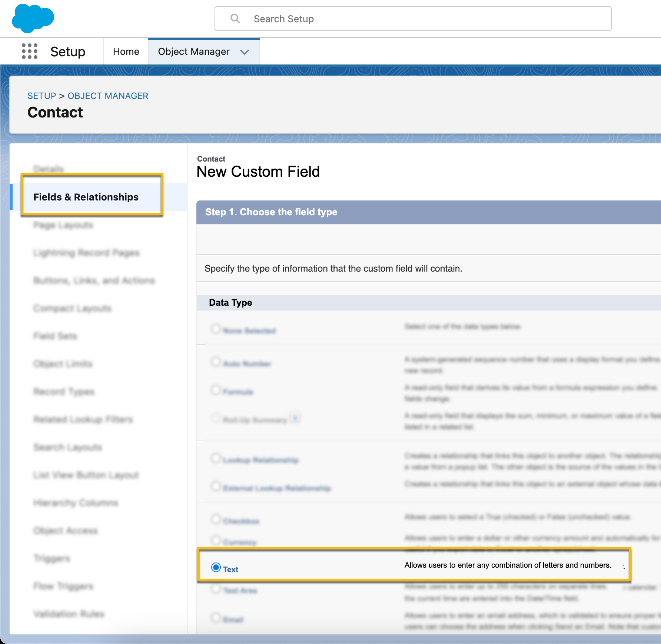Viewport: 661px width, 644px height.
Task: Open Object Limits in the sidebar
Action: (63, 364)
